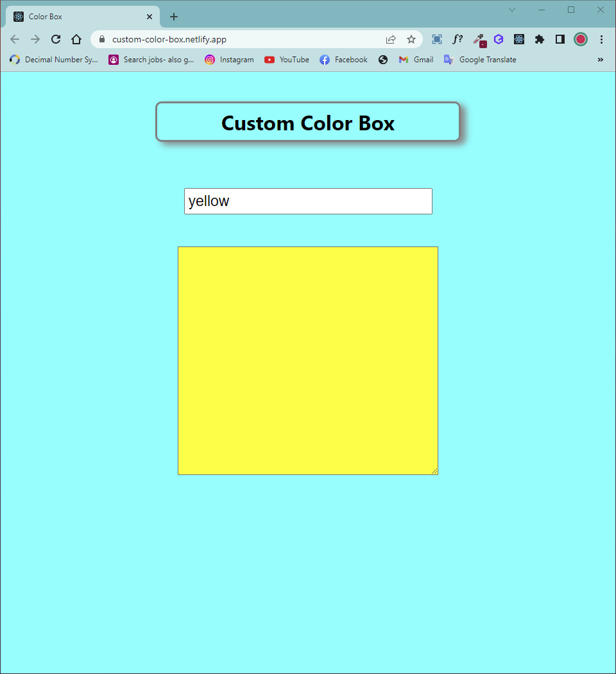Viewport: 616px width, 674px height.
Task: Open Search jobs bookmark
Action: click(x=151, y=60)
